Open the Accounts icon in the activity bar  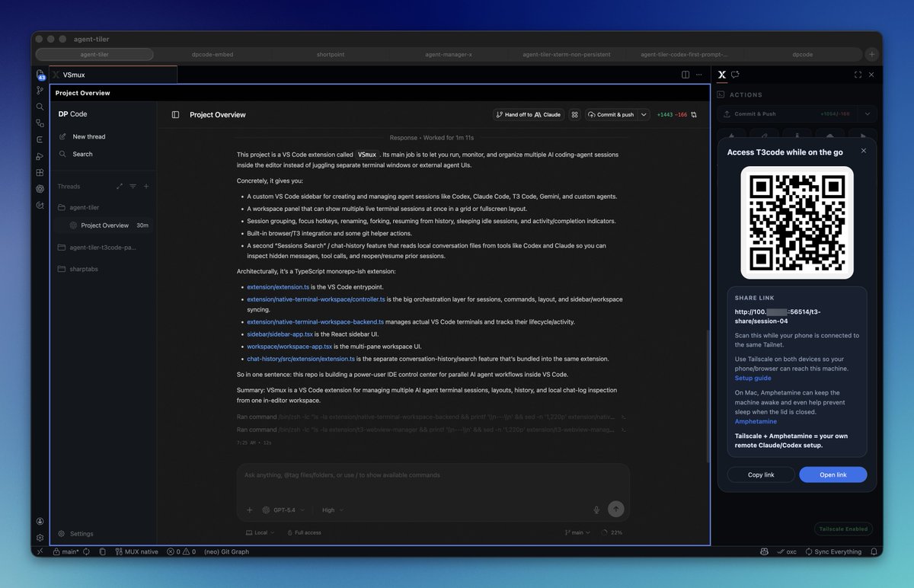click(40, 521)
